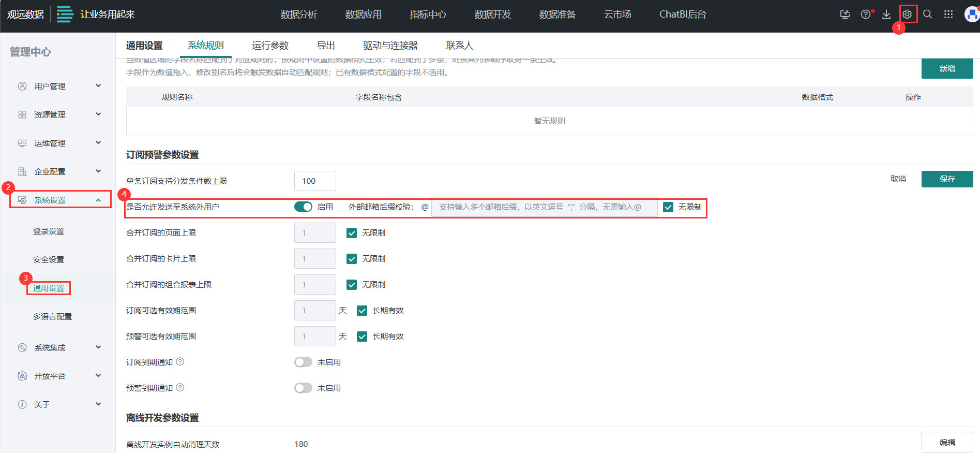Open 数据开发 in top navigation
980x453 pixels.
pyautogui.click(x=492, y=14)
